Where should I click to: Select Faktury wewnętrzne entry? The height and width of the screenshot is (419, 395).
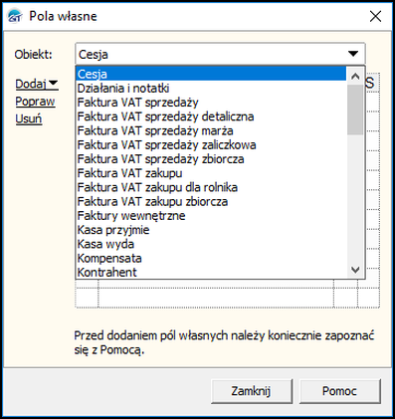211,216
